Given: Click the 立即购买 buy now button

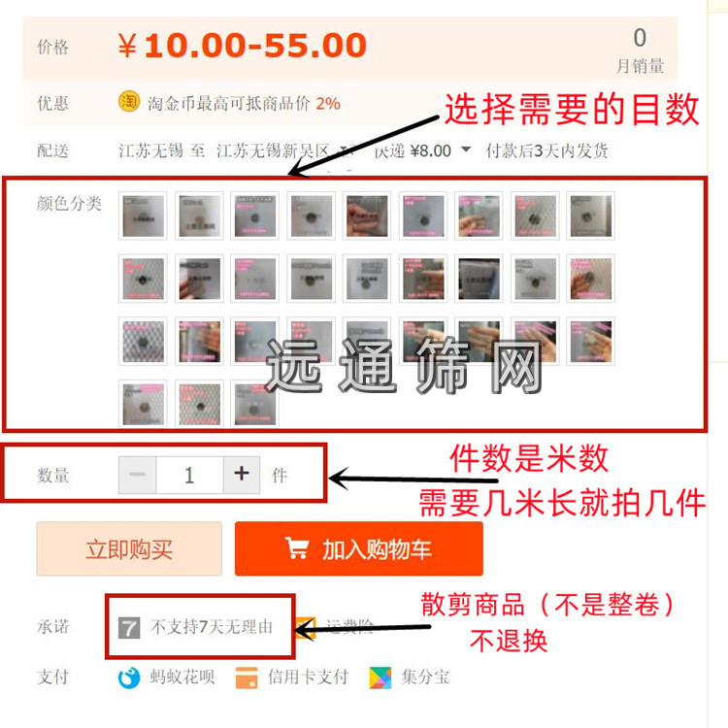Looking at the screenshot, I should [x=129, y=548].
